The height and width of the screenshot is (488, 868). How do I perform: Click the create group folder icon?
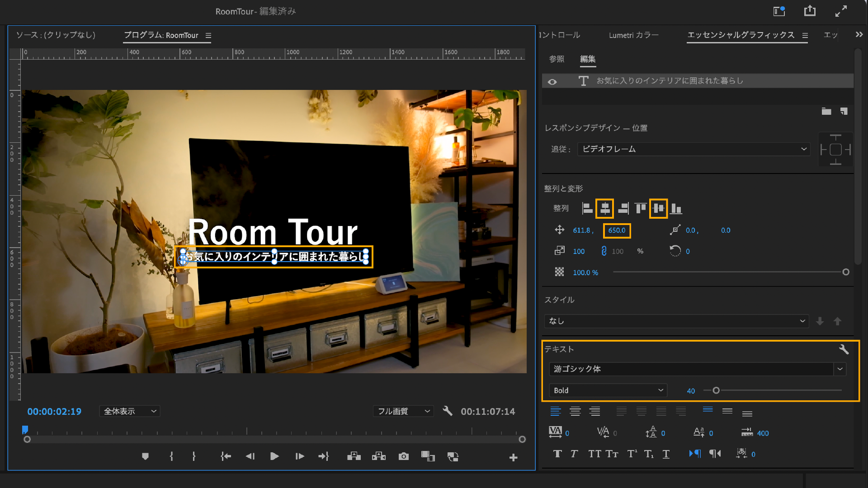(x=826, y=111)
